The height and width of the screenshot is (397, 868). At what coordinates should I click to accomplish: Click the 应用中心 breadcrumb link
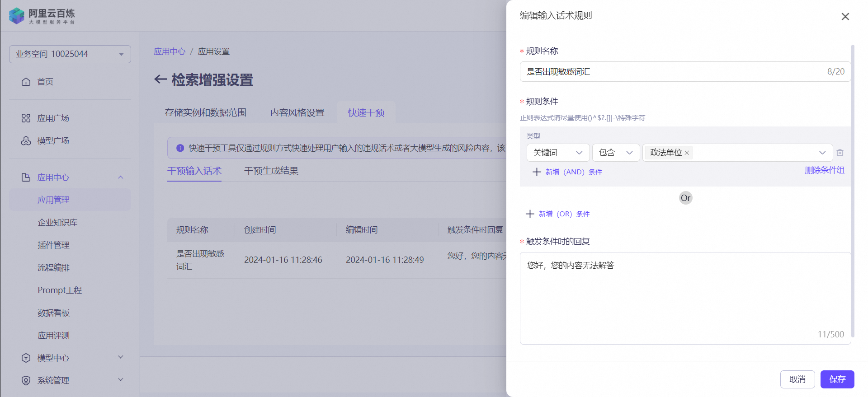click(170, 51)
